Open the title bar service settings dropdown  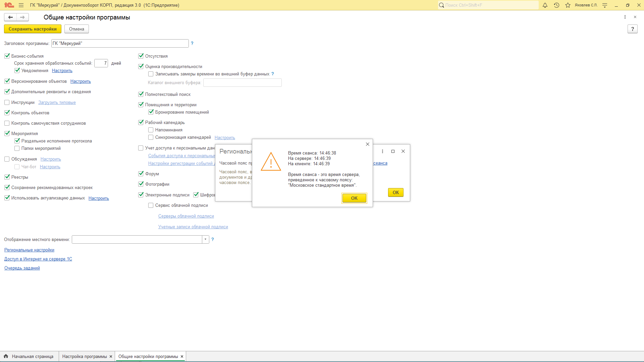click(605, 5)
